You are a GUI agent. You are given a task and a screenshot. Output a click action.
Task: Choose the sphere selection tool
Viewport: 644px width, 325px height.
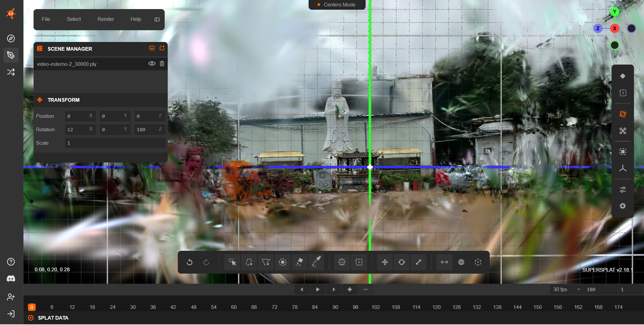(x=342, y=262)
